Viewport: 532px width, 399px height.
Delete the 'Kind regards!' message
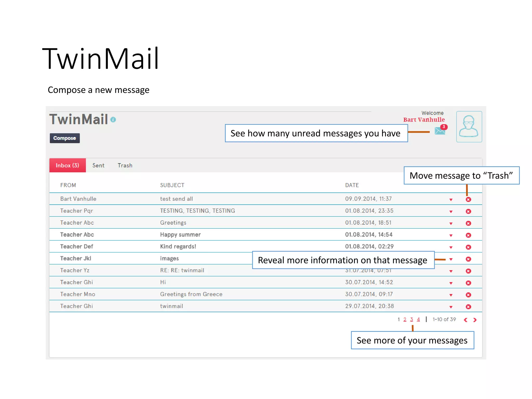[468, 247]
